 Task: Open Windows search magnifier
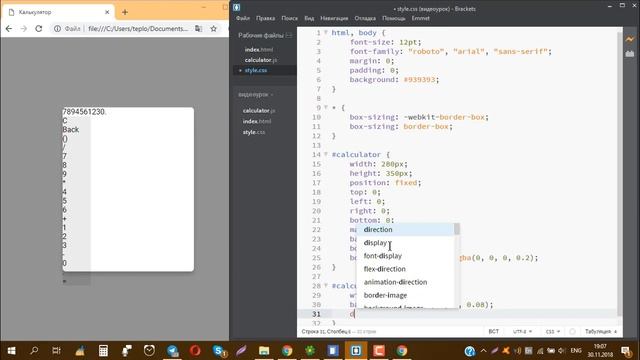34,351
